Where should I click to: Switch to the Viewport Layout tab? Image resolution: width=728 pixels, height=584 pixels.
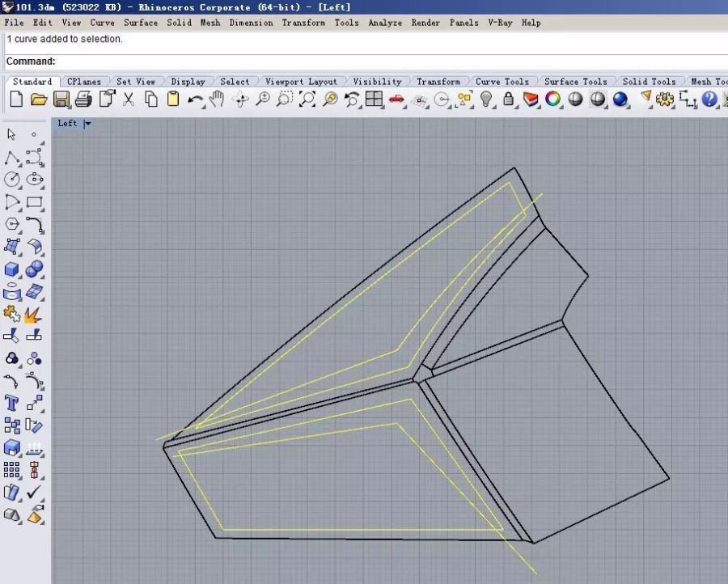pos(301,82)
